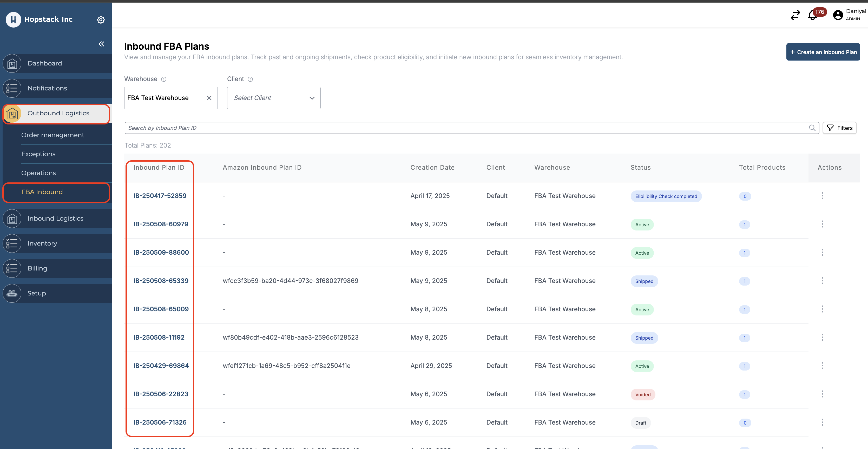Click the notification bell with the 176 badge

(x=812, y=16)
